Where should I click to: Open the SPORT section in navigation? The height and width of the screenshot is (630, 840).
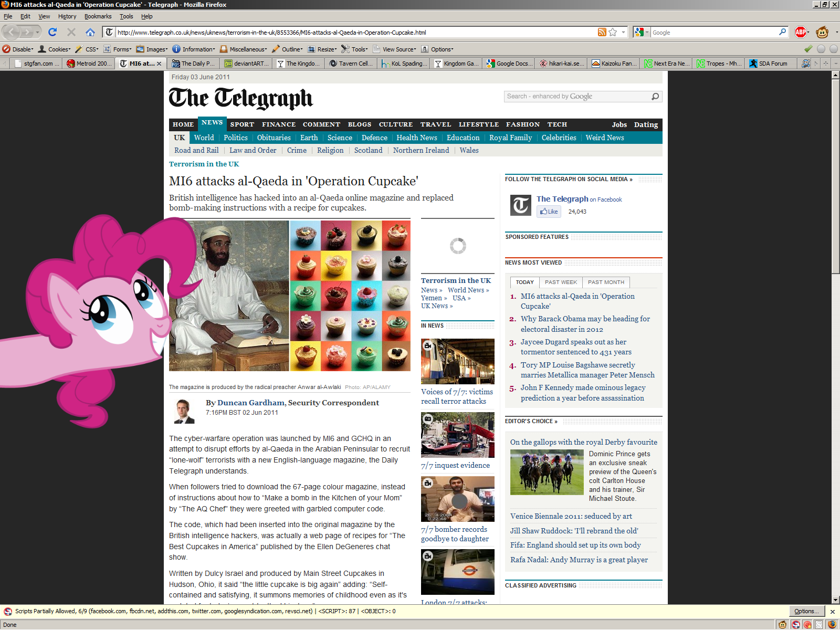[242, 124]
